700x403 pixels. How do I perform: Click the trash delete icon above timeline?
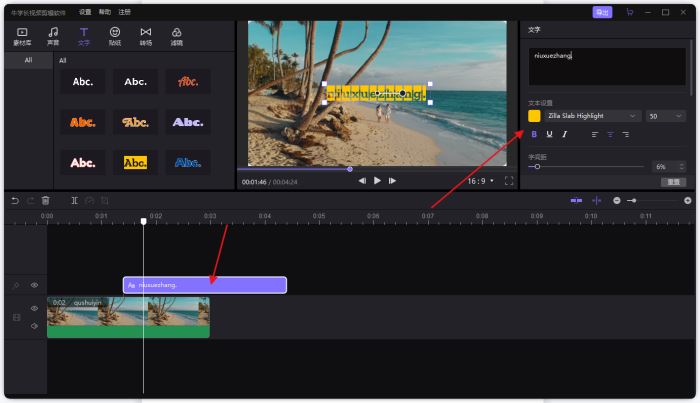pyautogui.click(x=45, y=201)
